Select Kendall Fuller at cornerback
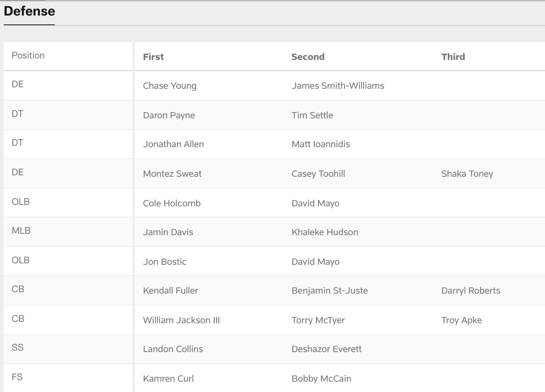545x392 pixels. (170, 291)
